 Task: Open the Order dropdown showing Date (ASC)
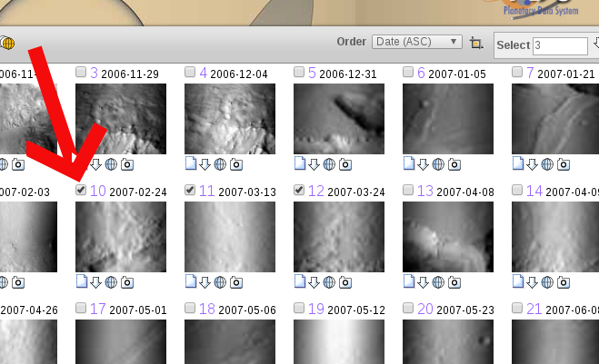click(x=417, y=42)
